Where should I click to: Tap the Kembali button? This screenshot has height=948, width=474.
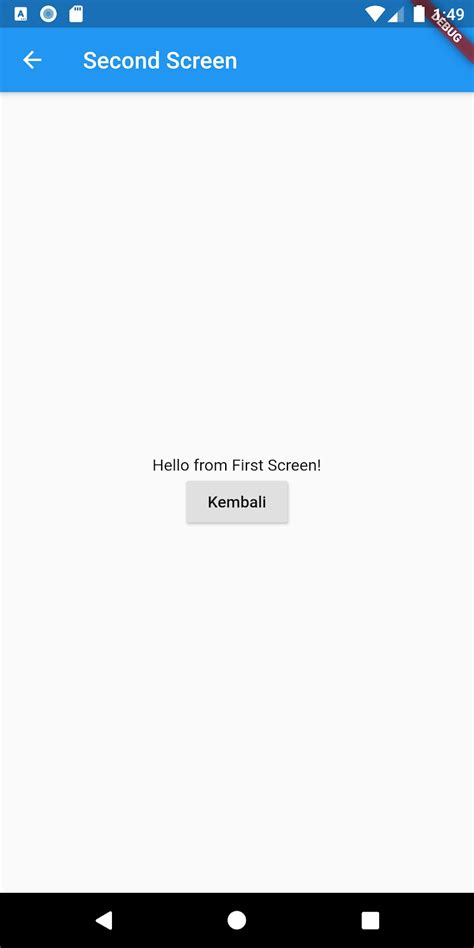point(237,502)
